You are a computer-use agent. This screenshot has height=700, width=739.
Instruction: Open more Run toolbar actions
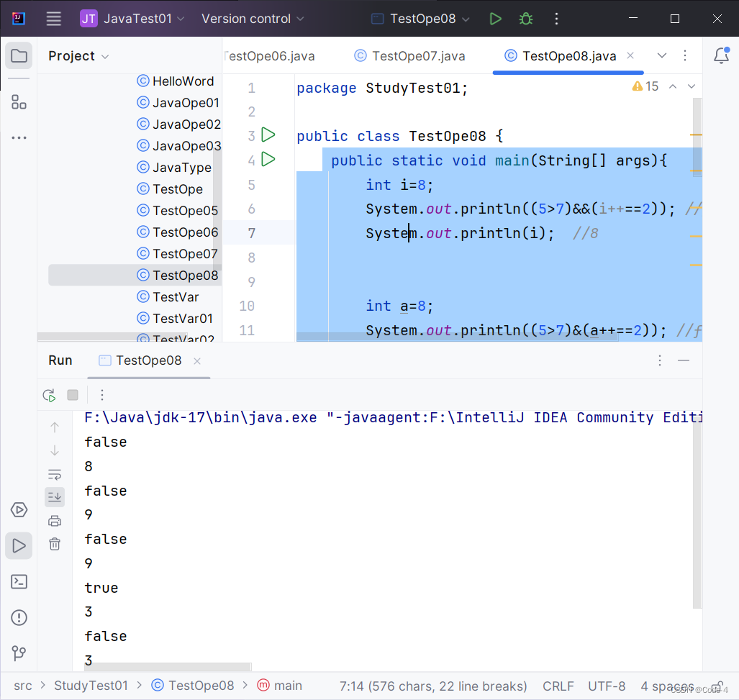pyautogui.click(x=101, y=395)
